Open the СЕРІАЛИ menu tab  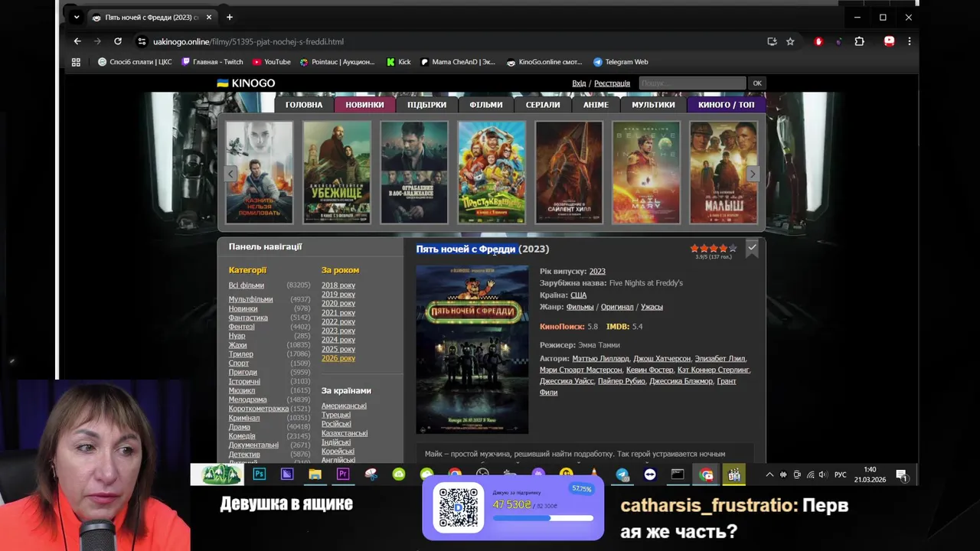pos(543,105)
